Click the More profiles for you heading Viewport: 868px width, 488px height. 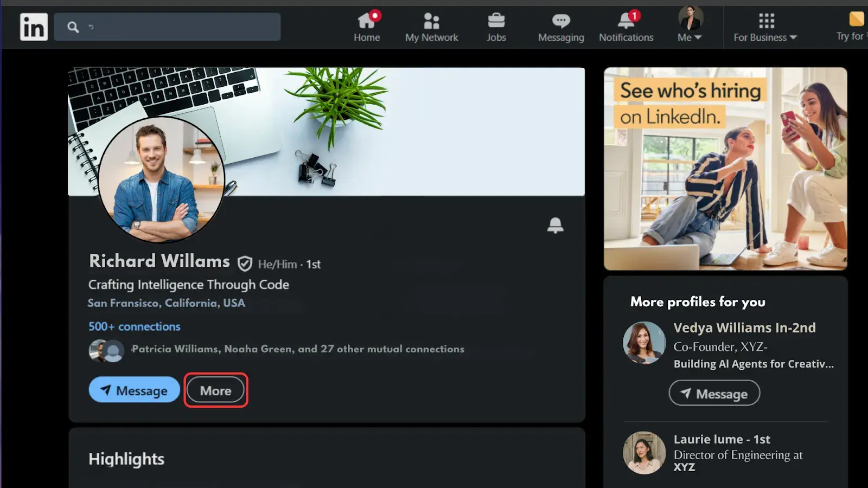point(698,301)
